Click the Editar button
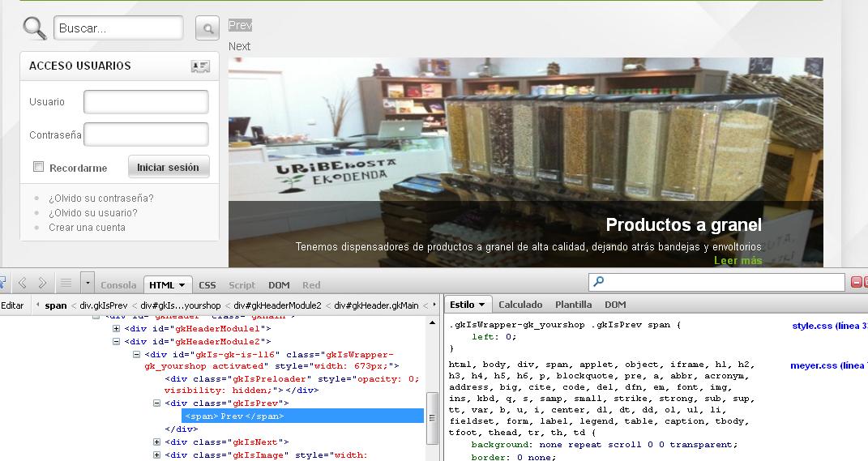This screenshot has height=461, width=868. tap(12, 305)
